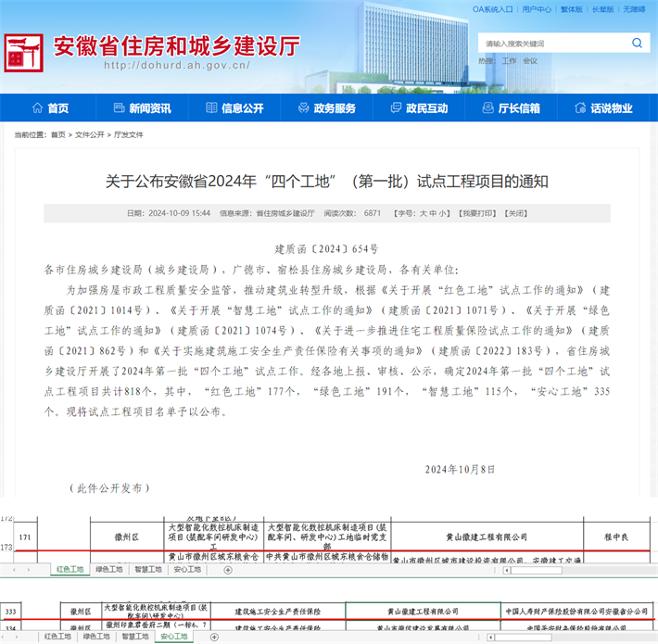
Task: Set font size to 大
Action: point(423,213)
